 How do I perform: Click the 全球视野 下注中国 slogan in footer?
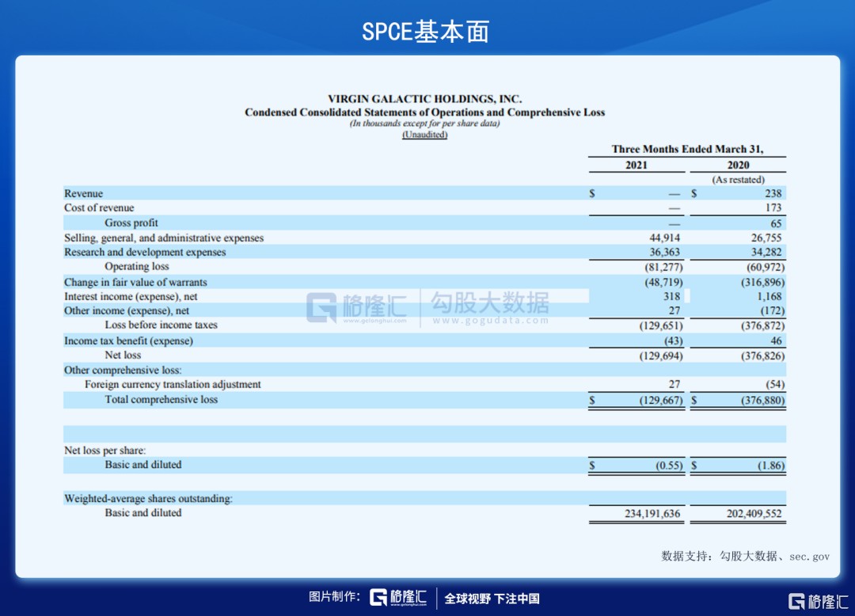[492, 599]
